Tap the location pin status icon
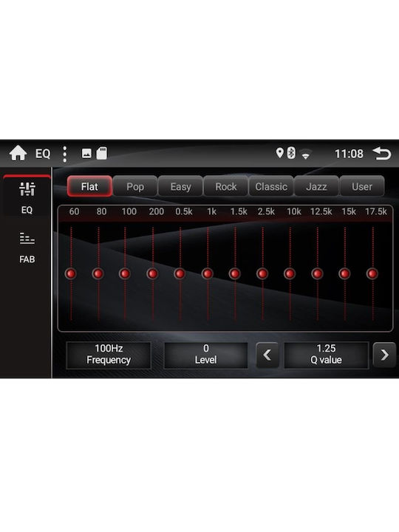399x532 pixels. pyautogui.click(x=279, y=153)
